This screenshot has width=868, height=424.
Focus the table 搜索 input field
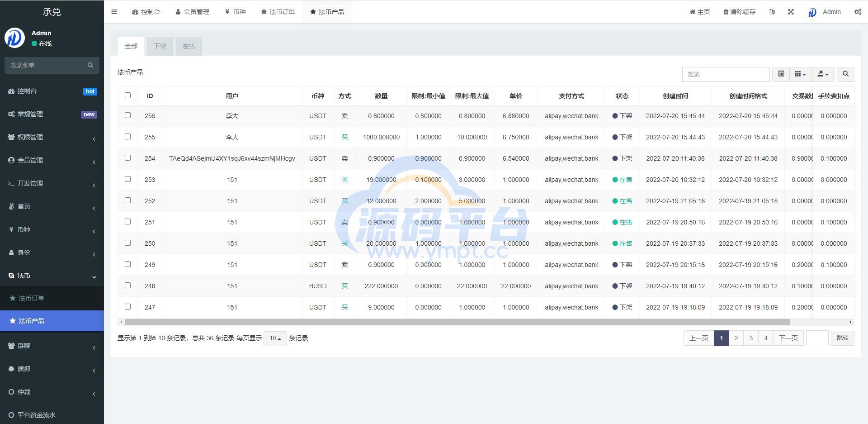726,74
